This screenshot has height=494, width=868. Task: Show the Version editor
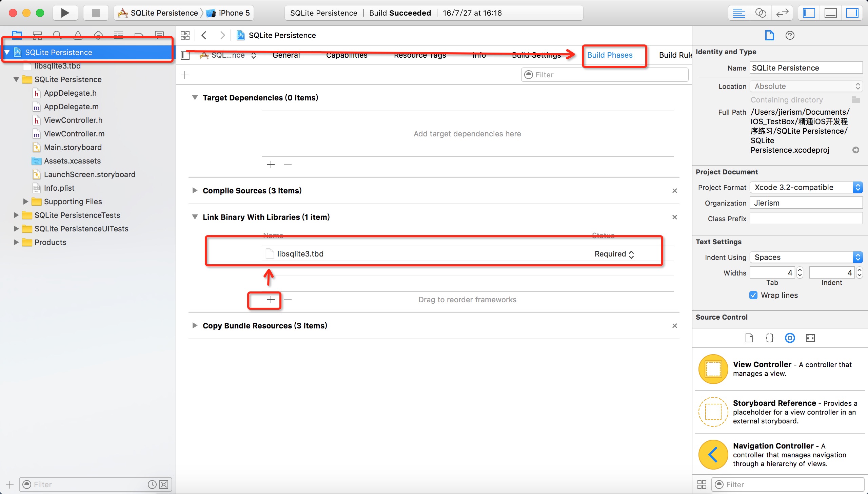point(782,13)
